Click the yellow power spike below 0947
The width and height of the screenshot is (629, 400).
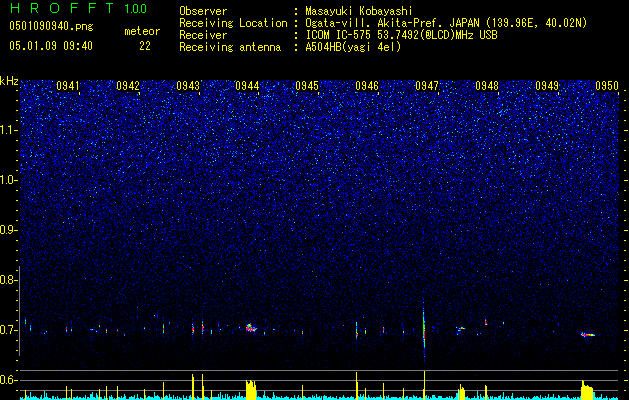click(x=424, y=385)
